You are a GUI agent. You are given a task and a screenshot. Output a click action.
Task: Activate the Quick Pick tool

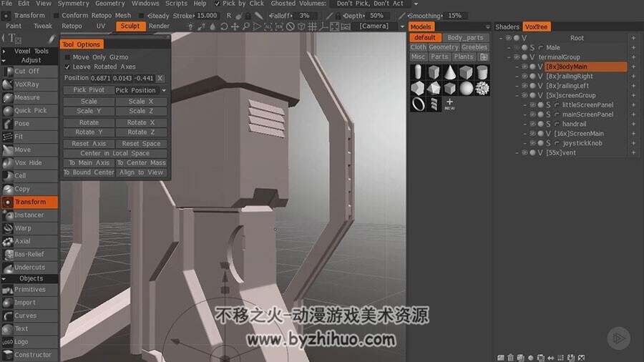click(x=29, y=110)
